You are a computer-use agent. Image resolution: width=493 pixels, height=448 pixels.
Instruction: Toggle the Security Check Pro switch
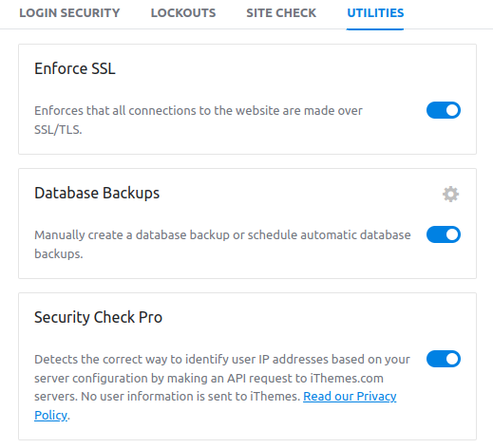(444, 359)
